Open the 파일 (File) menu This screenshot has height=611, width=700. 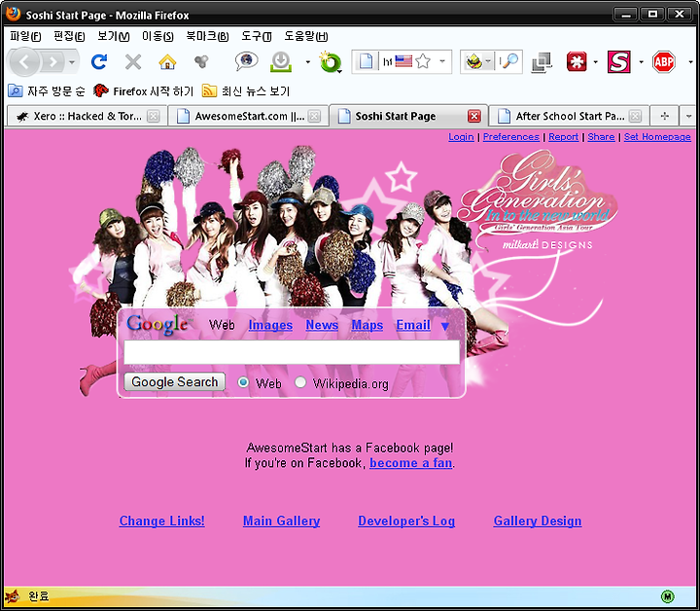[25, 36]
